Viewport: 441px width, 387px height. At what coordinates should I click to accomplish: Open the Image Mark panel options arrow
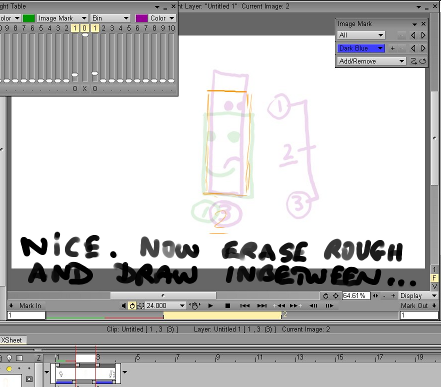pos(414,24)
